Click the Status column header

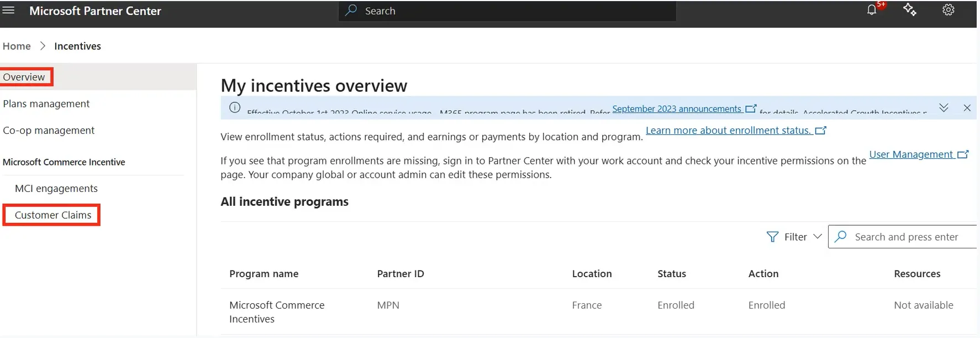tap(672, 273)
